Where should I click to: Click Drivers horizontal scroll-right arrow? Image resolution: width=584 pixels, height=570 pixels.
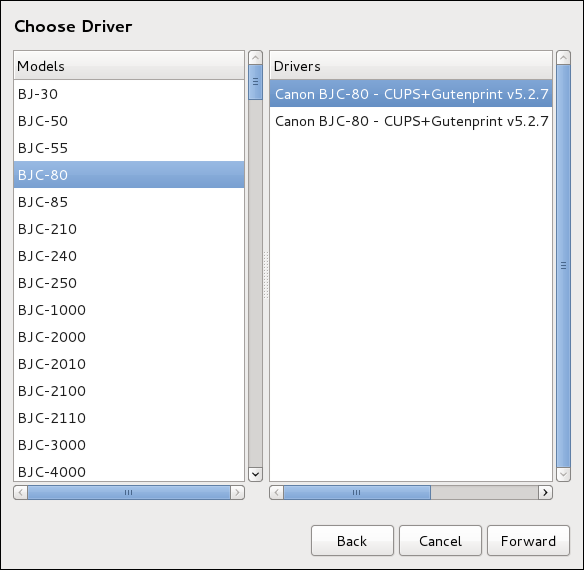545,493
